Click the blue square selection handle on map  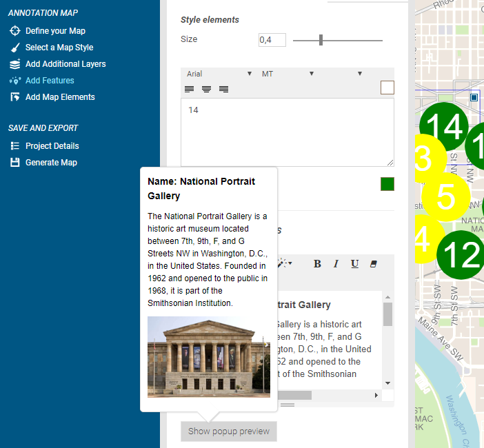[474, 97]
